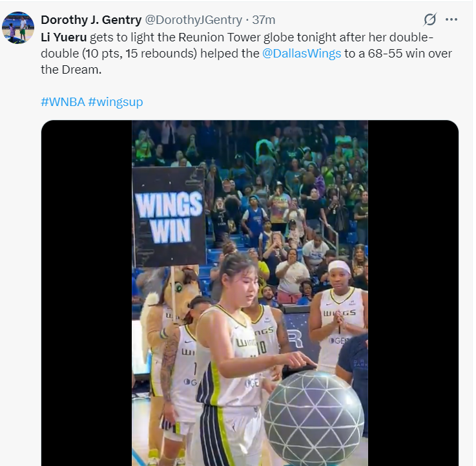
Task: Click the left black letterbox of video
Action: tap(87, 293)
